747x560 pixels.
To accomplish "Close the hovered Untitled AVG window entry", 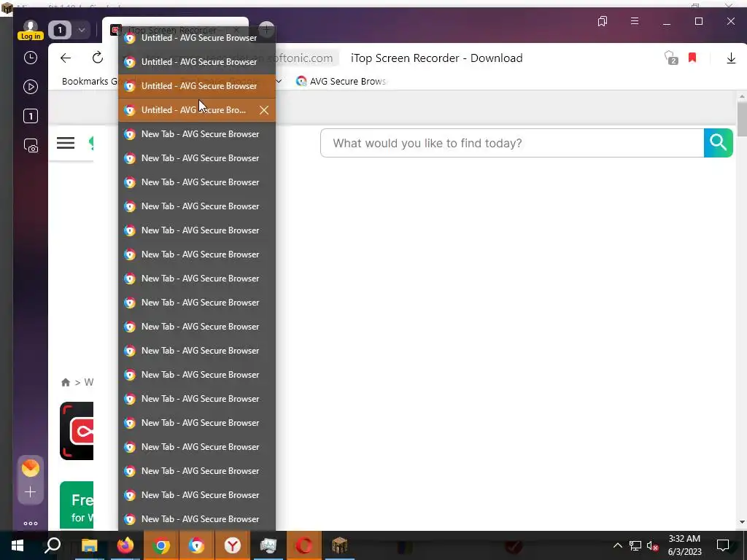I will click(x=264, y=111).
